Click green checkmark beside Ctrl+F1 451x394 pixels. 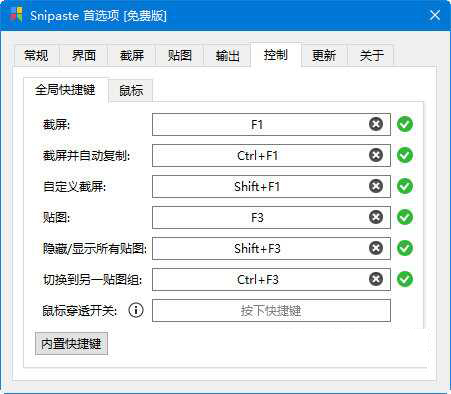click(405, 155)
